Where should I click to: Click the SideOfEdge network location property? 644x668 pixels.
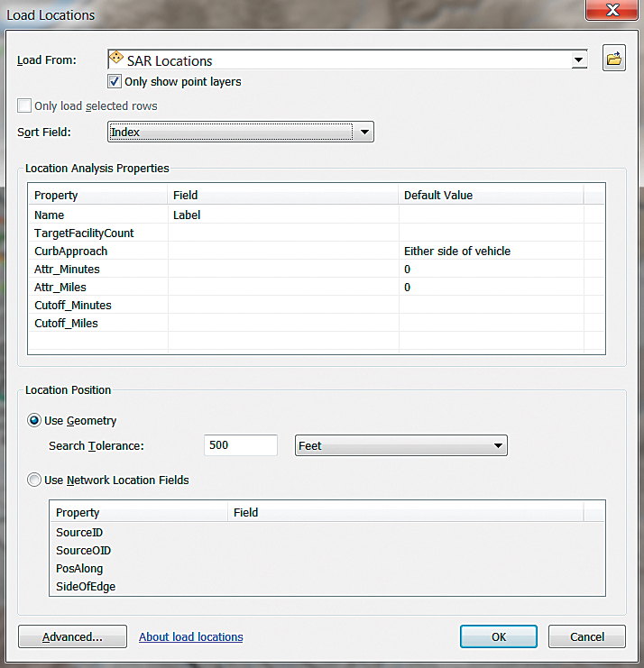[86, 587]
